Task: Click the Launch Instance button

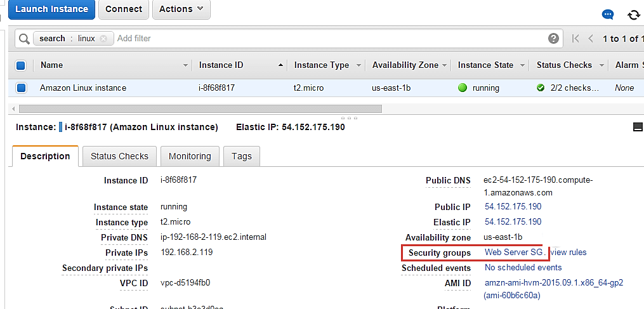Action: pyautogui.click(x=52, y=9)
